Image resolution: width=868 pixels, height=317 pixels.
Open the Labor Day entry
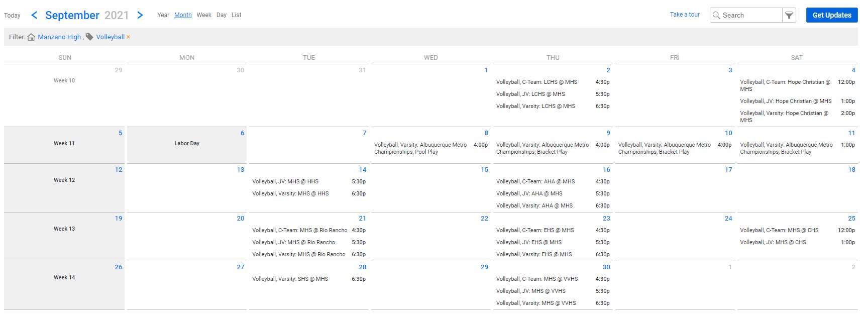[187, 143]
